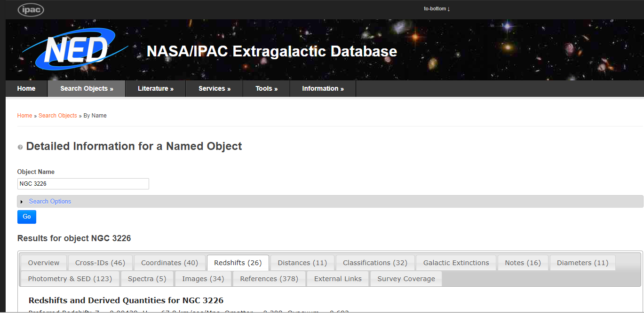Click the Search Options link

pos(50,202)
